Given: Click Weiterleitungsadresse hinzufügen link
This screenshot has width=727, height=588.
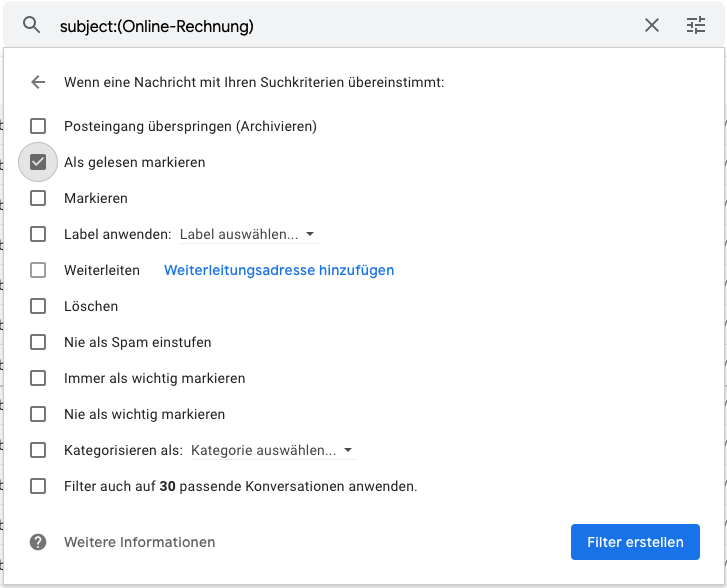Looking at the screenshot, I should 279,270.
